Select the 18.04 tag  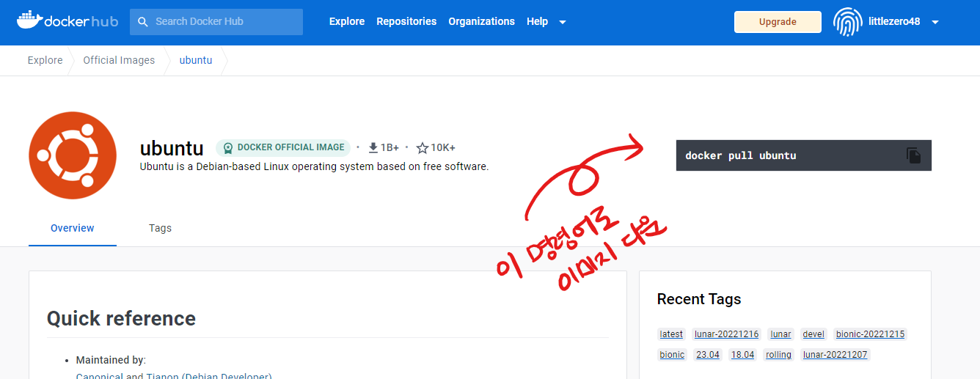click(x=743, y=355)
